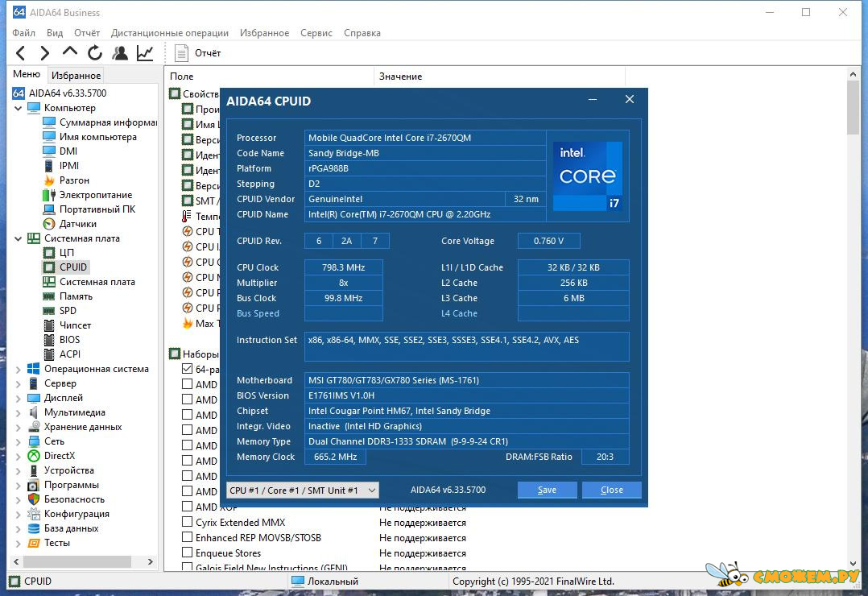Expand the Мультимедиа tree node

[19, 412]
